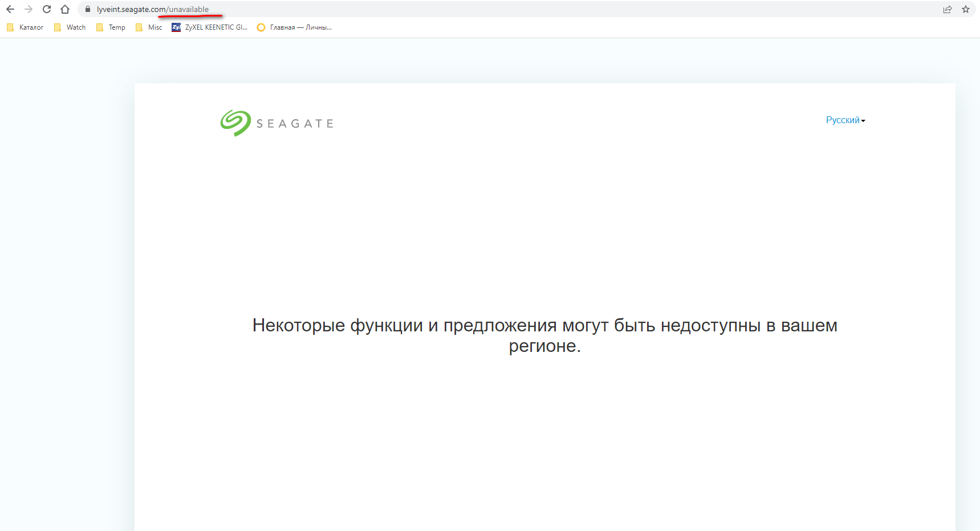Expand the Watch bookmarks folder
Image resolution: width=980 pixels, height=531 pixels.
pyautogui.click(x=70, y=27)
